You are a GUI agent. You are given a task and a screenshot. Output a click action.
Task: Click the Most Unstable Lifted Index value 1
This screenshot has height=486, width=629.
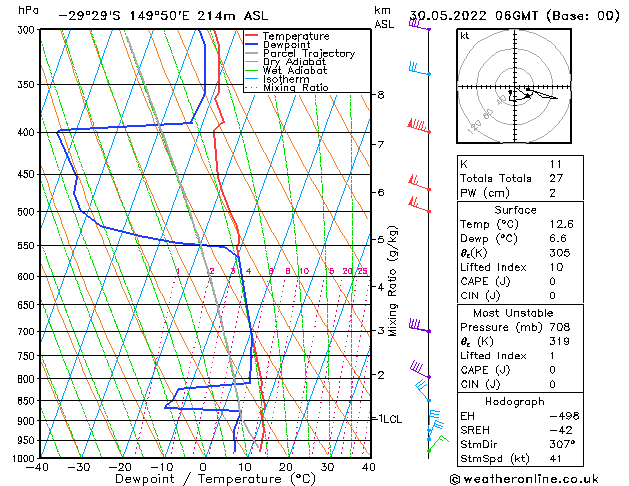pyautogui.click(x=552, y=356)
